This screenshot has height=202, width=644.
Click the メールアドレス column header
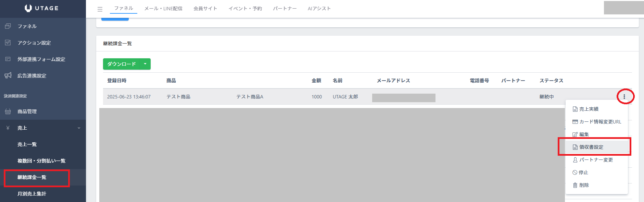(393, 81)
